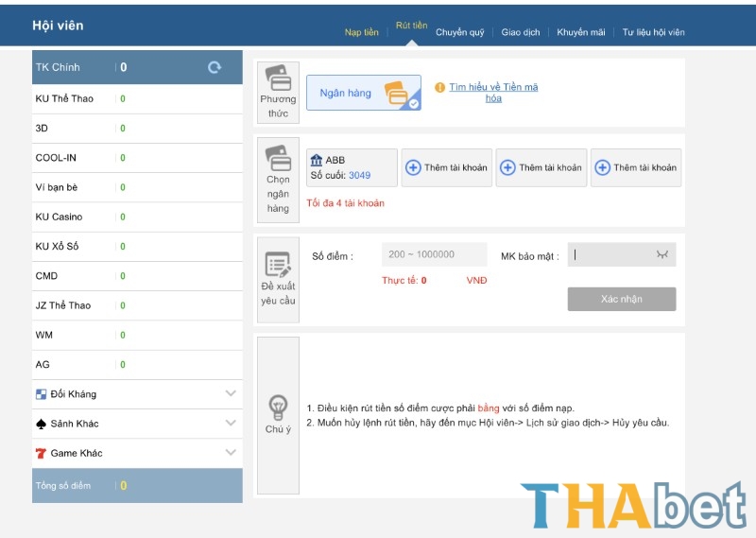Refresh the TK Chính balance
The image size is (756, 538).
point(215,67)
